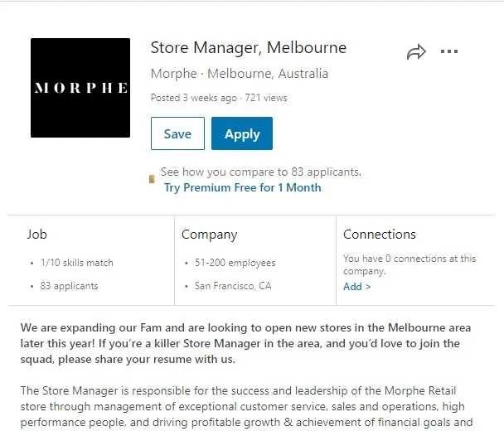Click the gold Premium badge icon

(152, 179)
